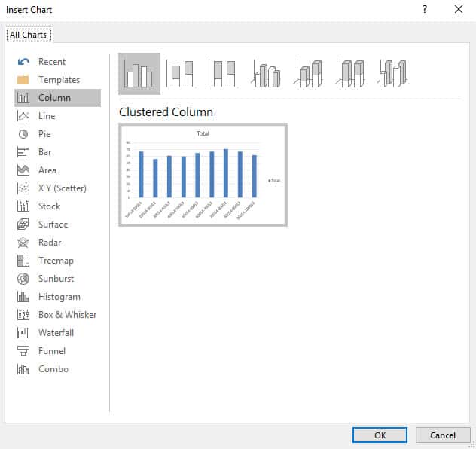Click the Surface chart icon

[23, 225]
